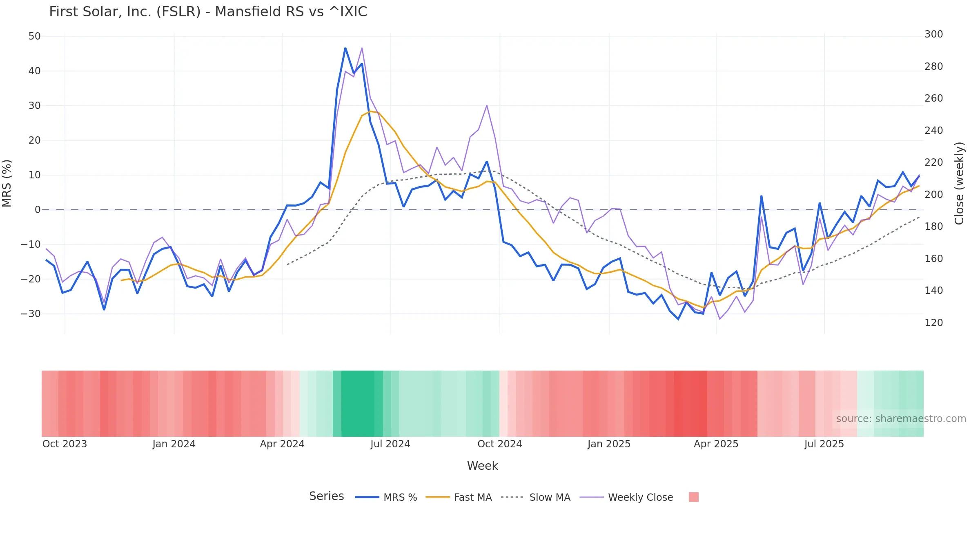Click the dark green heatmap band near June 2024
980x551 pixels.
pyautogui.click(x=358, y=403)
